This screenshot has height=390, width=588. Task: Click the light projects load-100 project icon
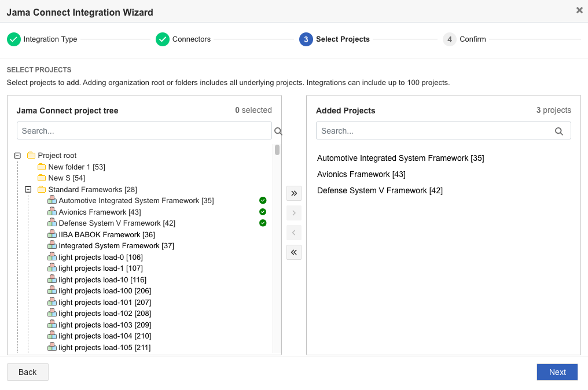[x=52, y=290]
